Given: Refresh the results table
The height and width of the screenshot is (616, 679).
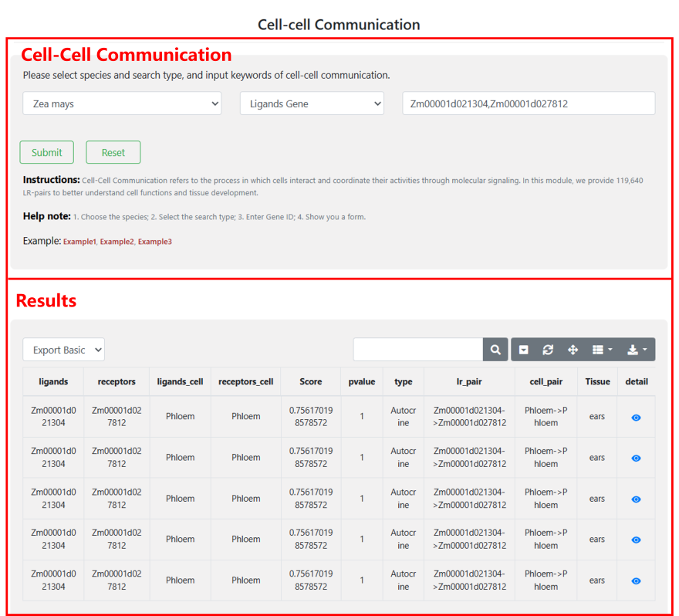Looking at the screenshot, I should (x=548, y=350).
